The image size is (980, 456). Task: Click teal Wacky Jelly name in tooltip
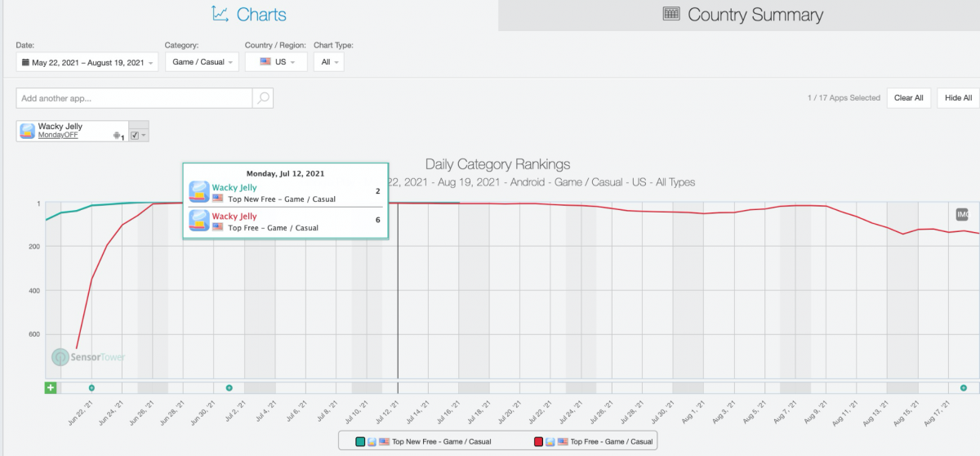point(234,188)
